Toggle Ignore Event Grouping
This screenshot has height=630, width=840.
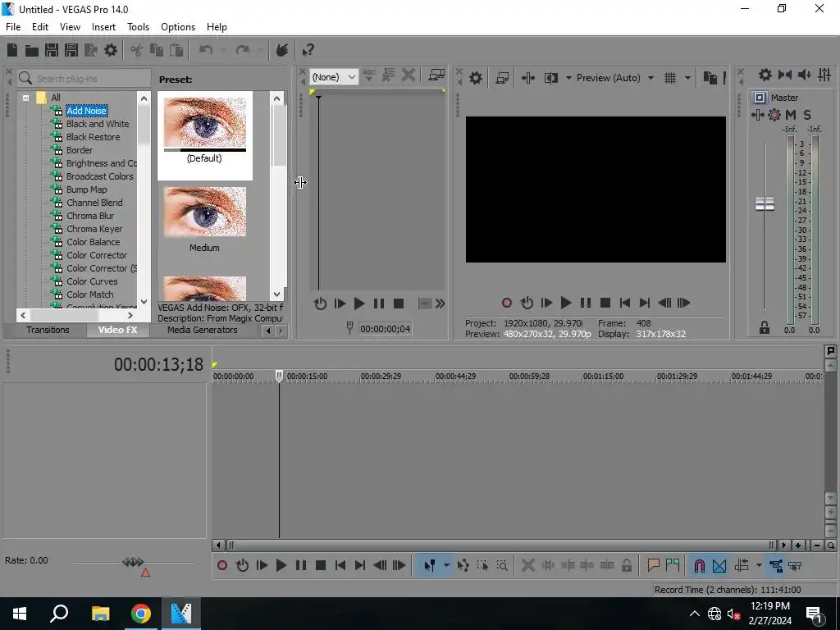tap(795, 566)
